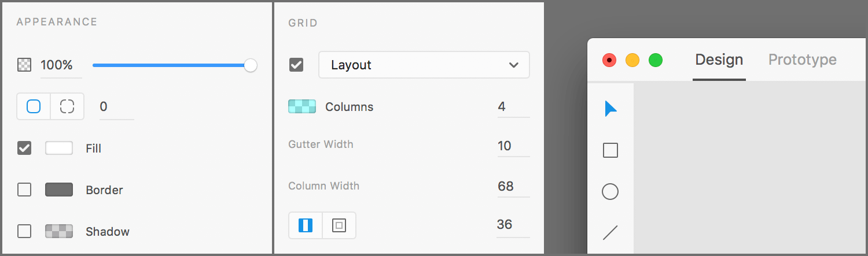The width and height of the screenshot is (868, 256).
Task: Choose different radius for each corner
Action: click(67, 106)
